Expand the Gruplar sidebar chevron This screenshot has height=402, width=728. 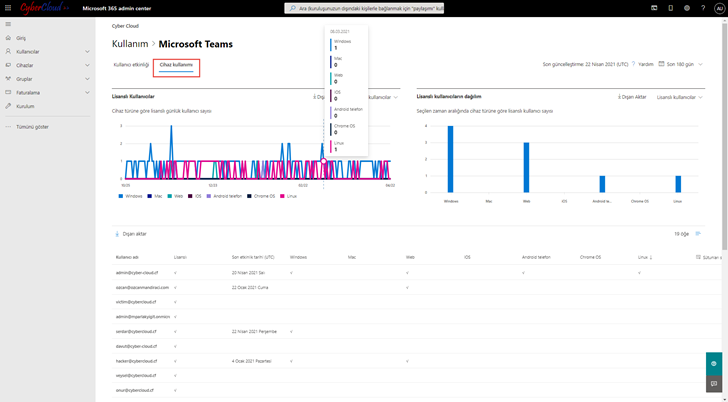click(x=87, y=79)
